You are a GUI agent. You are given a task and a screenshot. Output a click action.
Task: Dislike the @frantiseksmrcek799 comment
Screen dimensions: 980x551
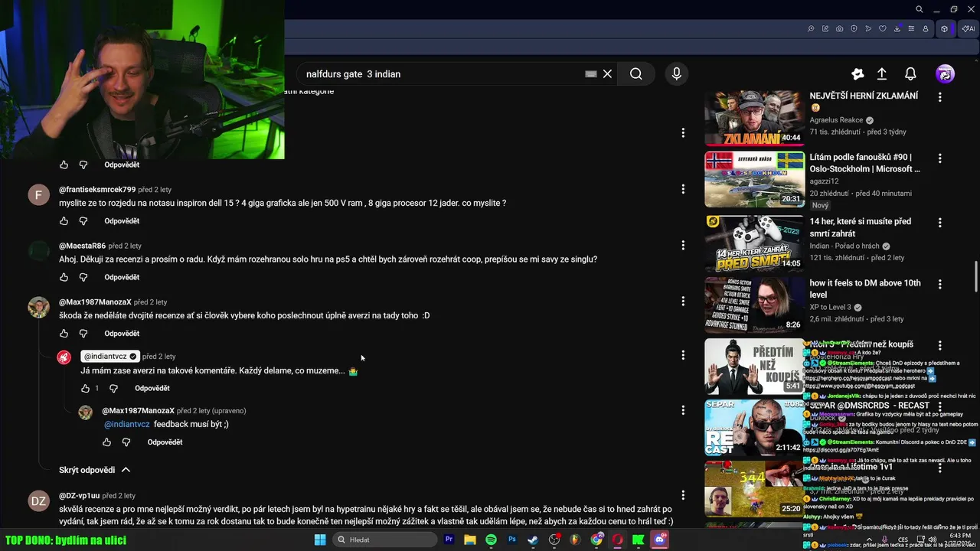point(83,221)
